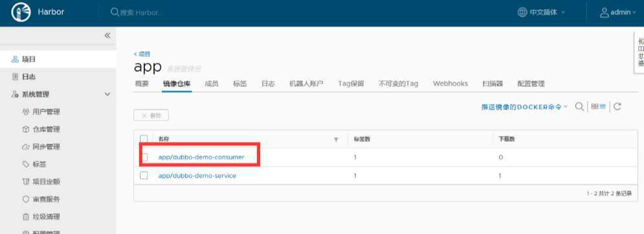Click the 项目定额 sidebar icon
The image size is (644, 234).
[x=25, y=181]
